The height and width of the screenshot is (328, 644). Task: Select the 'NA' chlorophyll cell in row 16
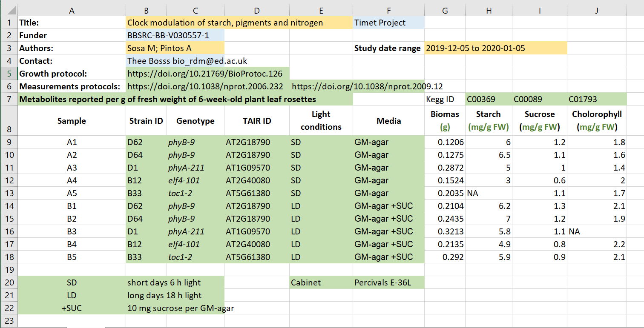597,231
